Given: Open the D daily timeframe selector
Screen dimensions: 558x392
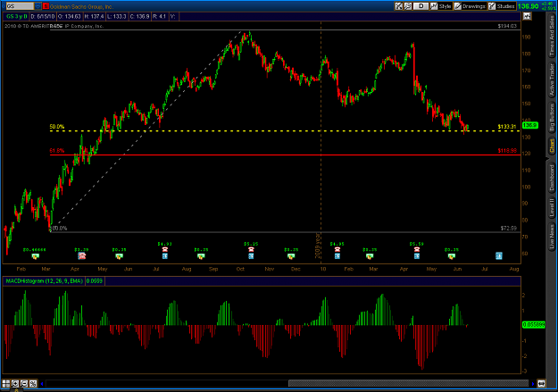Looking at the screenshot, I should 421,5.
